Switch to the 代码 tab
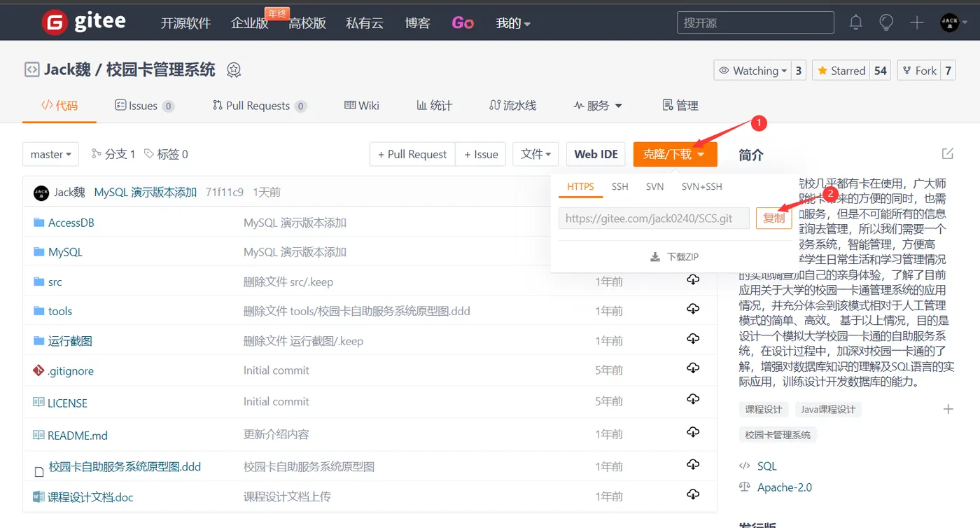 click(x=59, y=106)
